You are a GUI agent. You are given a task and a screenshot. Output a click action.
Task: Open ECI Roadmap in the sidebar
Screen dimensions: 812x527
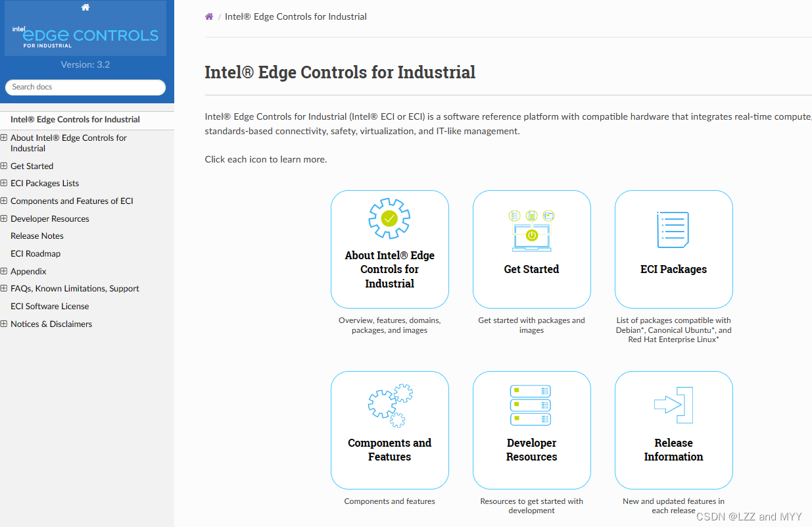(x=36, y=254)
